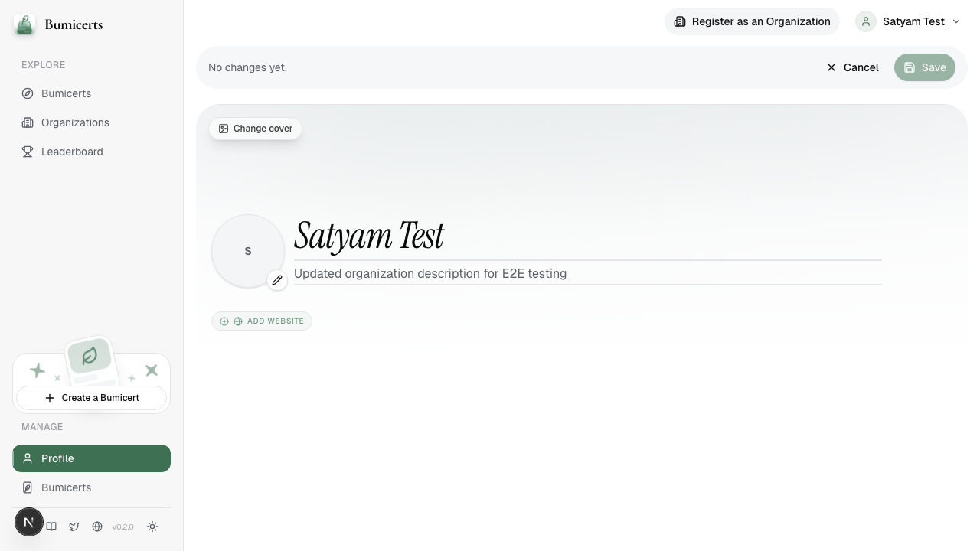This screenshot has height=551, width=980.
Task: Open the documentation book icon
Action: click(51, 527)
